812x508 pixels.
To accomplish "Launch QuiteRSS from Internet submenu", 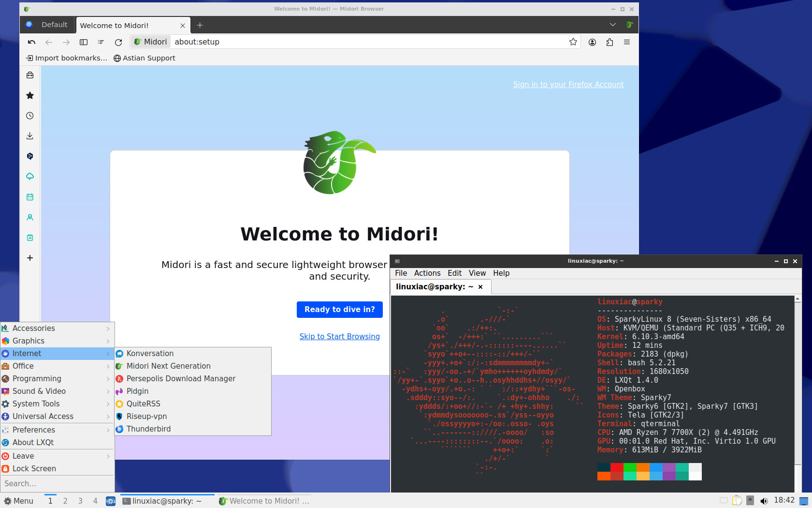I will (x=193, y=404).
